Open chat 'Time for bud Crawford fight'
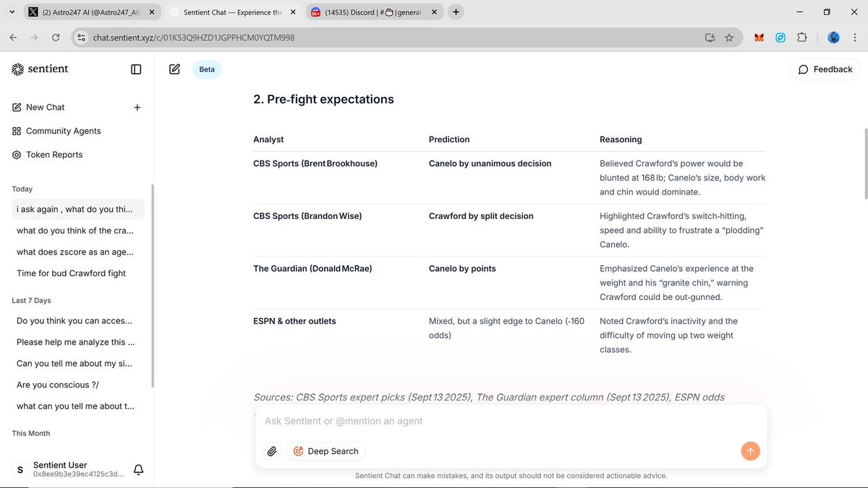Viewport: 868px width, 488px height. point(78,273)
